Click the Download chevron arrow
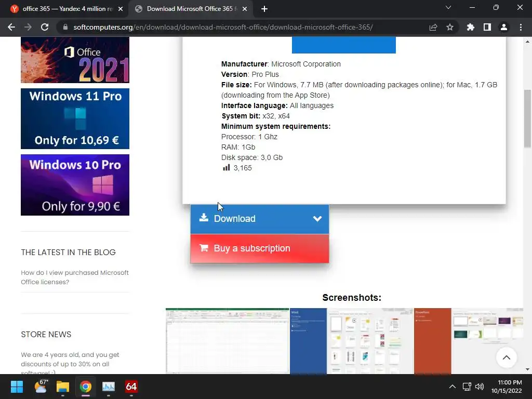 tap(317, 219)
